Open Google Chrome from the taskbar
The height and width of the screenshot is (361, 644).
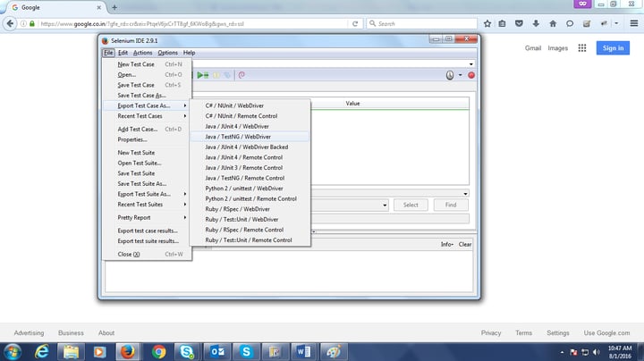tap(158, 352)
